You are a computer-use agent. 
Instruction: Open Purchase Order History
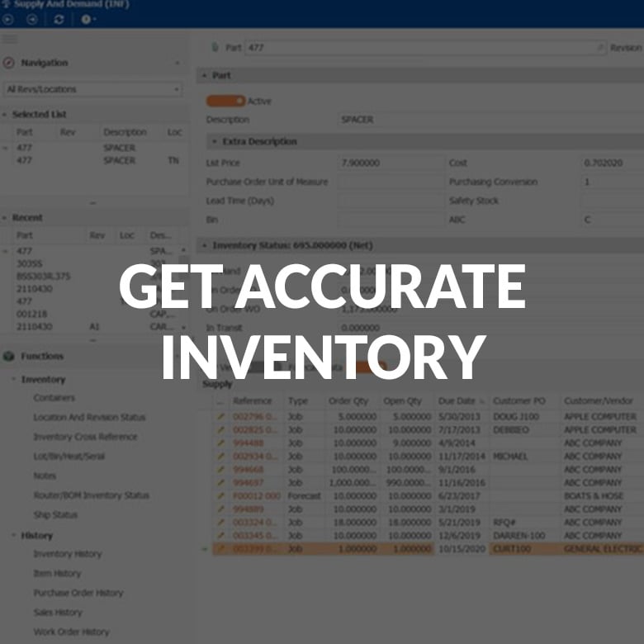(x=78, y=593)
